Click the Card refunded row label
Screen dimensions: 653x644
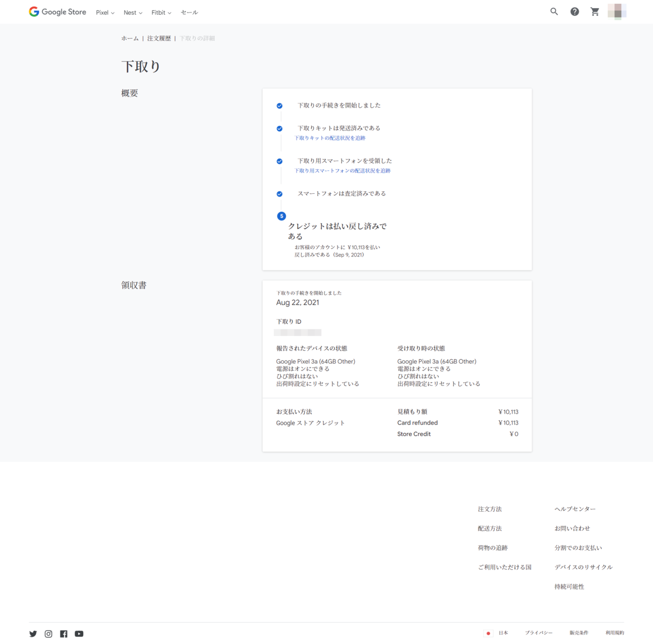417,423
